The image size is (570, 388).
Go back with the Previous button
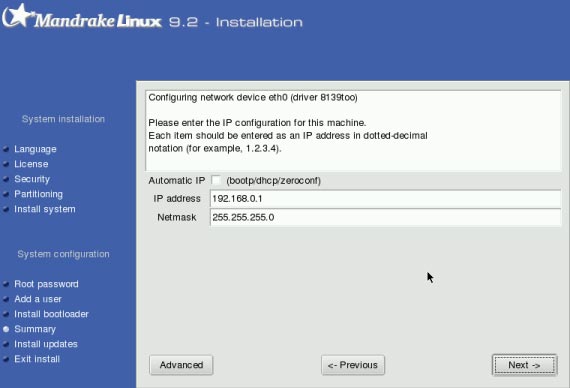point(353,365)
